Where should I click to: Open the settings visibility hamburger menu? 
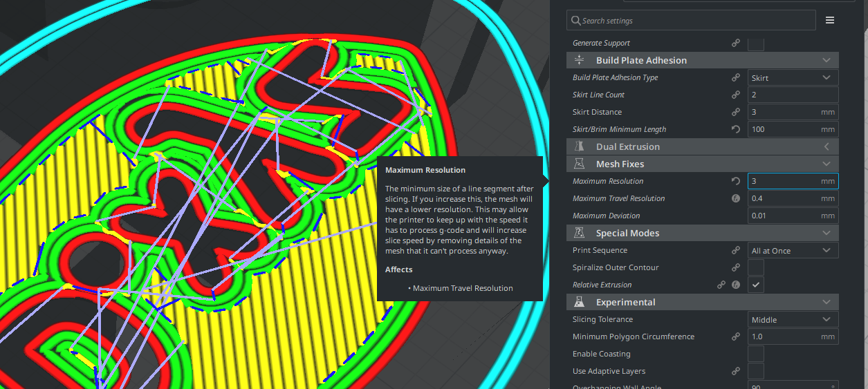[830, 21]
